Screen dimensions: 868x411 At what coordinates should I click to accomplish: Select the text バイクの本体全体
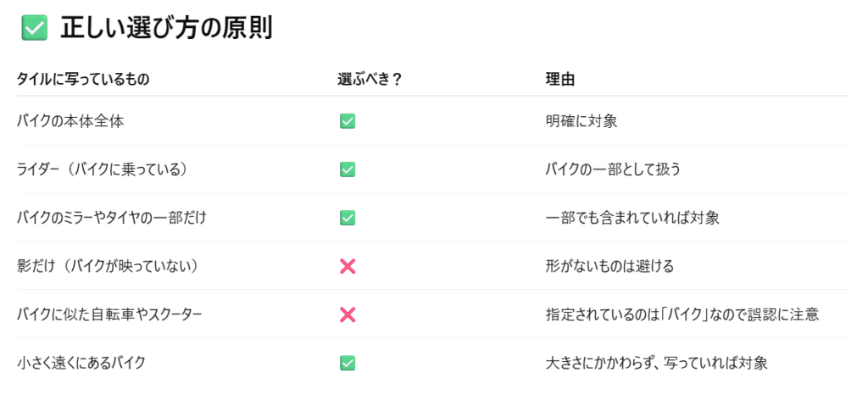point(70,121)
